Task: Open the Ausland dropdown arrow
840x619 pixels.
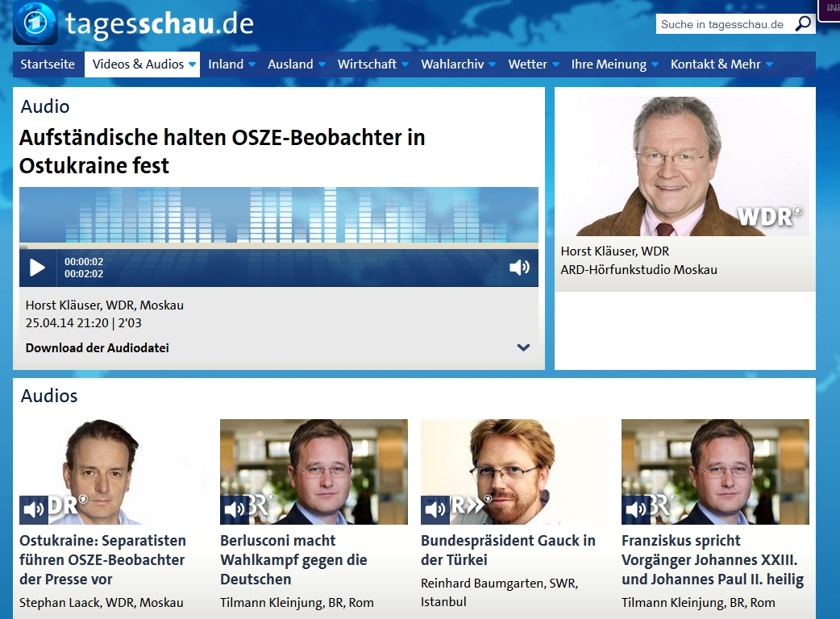Action: (x=322, y=64)
